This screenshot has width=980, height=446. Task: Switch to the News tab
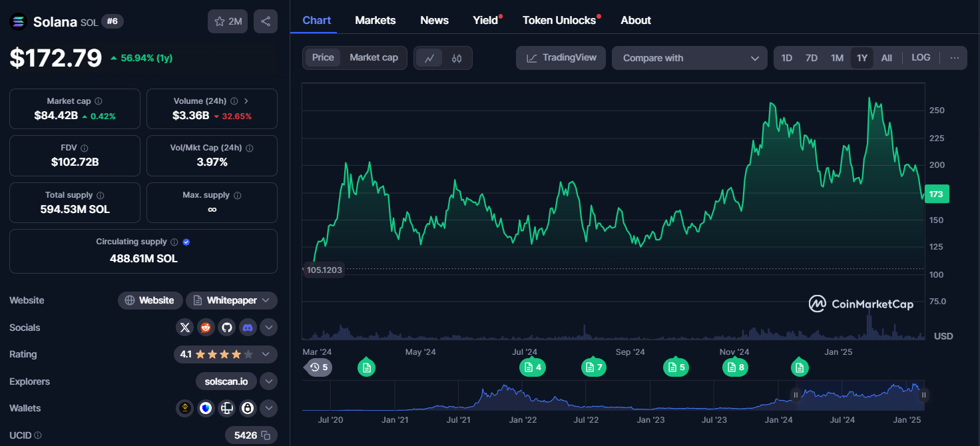[x=435, y=20]
